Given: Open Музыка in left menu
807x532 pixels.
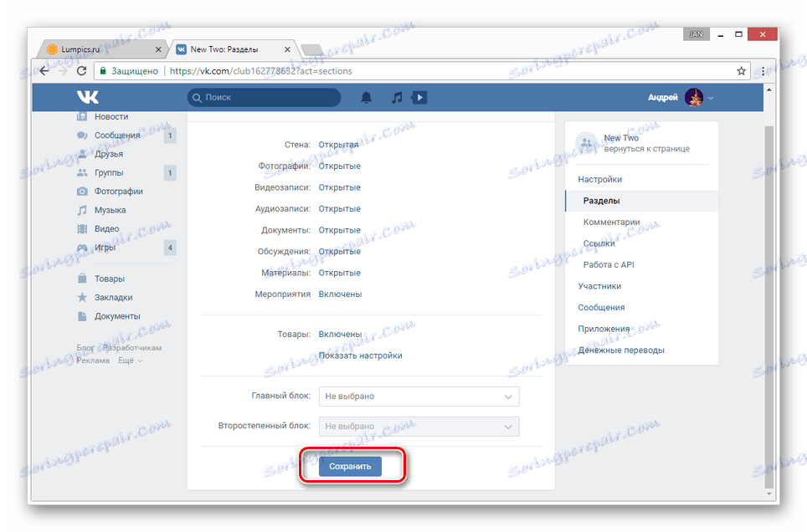Looking at the screenshot, I should pyautogui.click(x=111, y=210).
